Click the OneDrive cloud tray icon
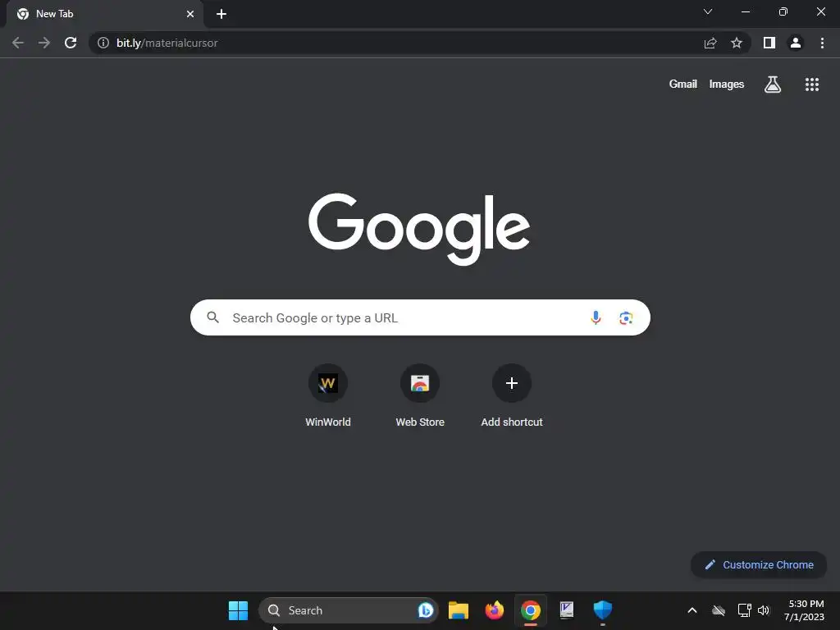 tap(719, 610)
